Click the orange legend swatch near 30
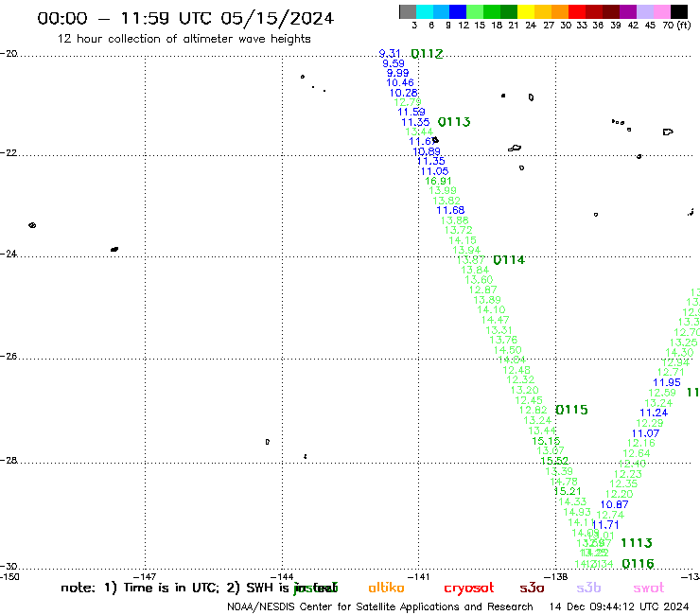This screenshot has height=615, width=700. click(560, 11)
